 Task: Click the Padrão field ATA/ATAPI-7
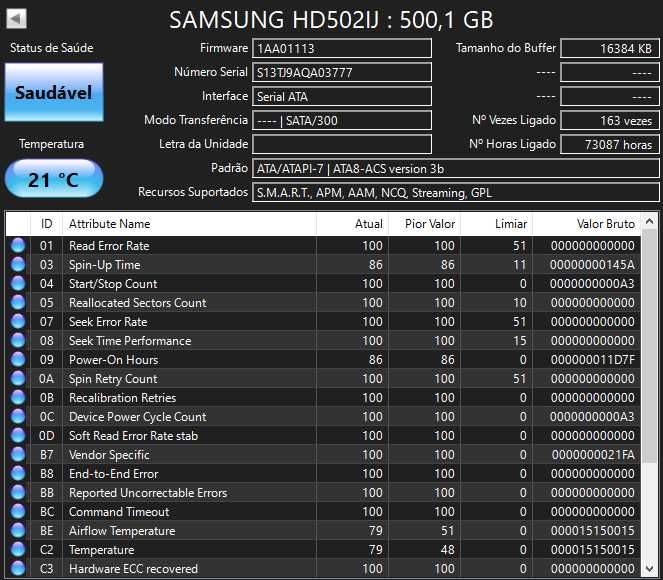click(x=455, y=169)
